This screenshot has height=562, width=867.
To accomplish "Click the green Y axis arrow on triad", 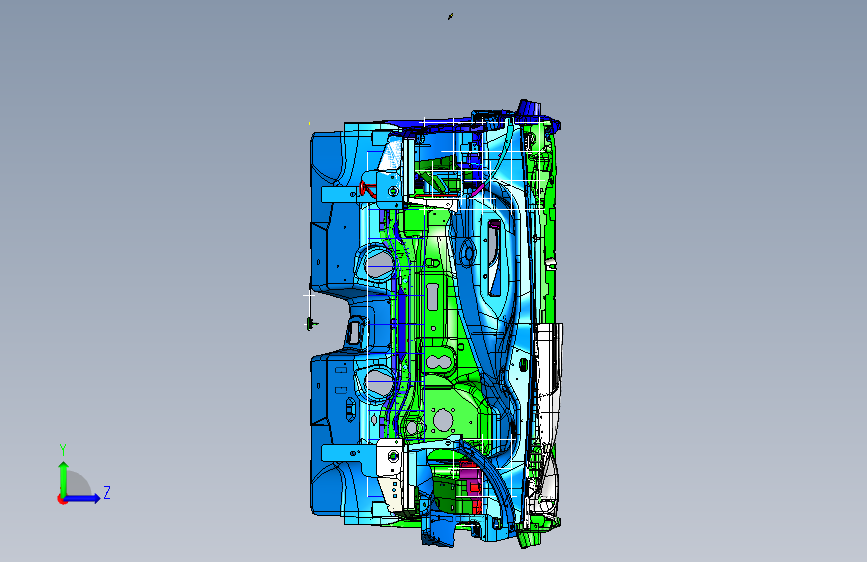I will click(x=64, y=477).
